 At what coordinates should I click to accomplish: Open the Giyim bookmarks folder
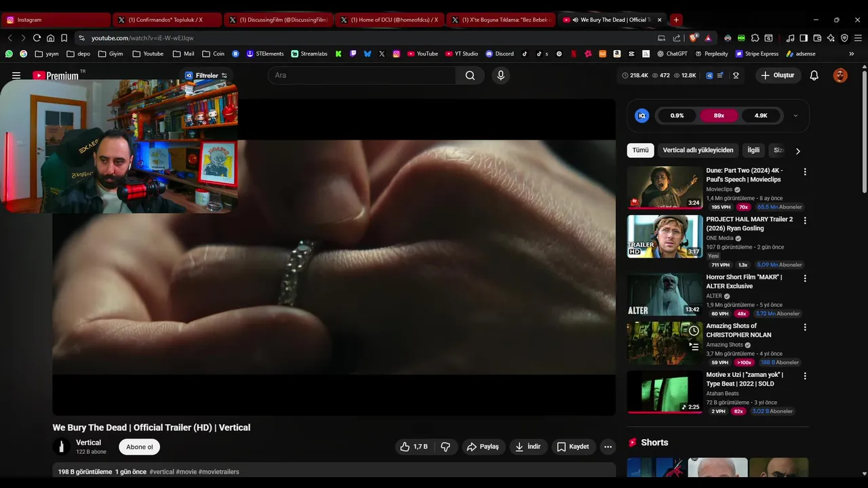[x=111, y=54]
